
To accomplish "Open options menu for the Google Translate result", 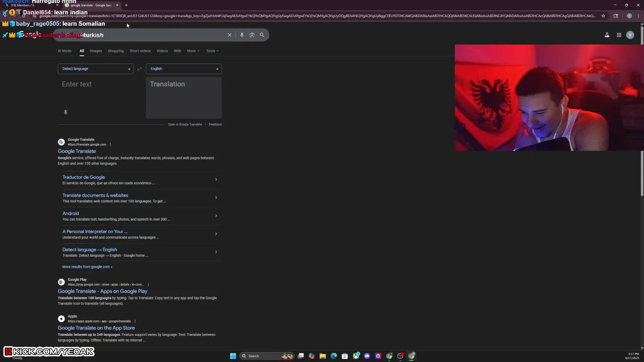I will tap(110, 145).
